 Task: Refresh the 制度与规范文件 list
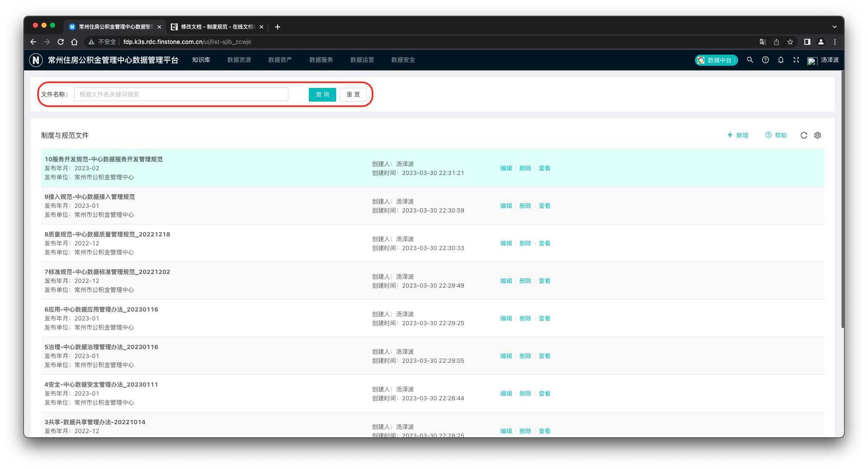pyautogui.click(x=804, y=135)
